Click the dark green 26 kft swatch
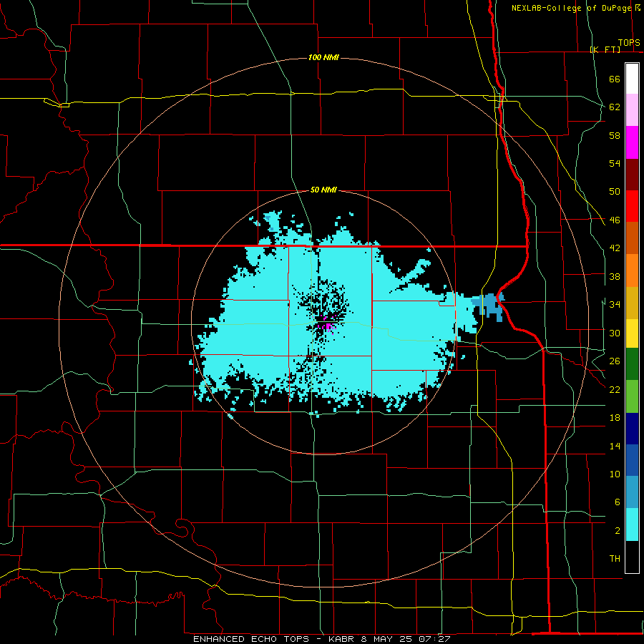This screenshot has width=644, height=644. tap(632, 364)
